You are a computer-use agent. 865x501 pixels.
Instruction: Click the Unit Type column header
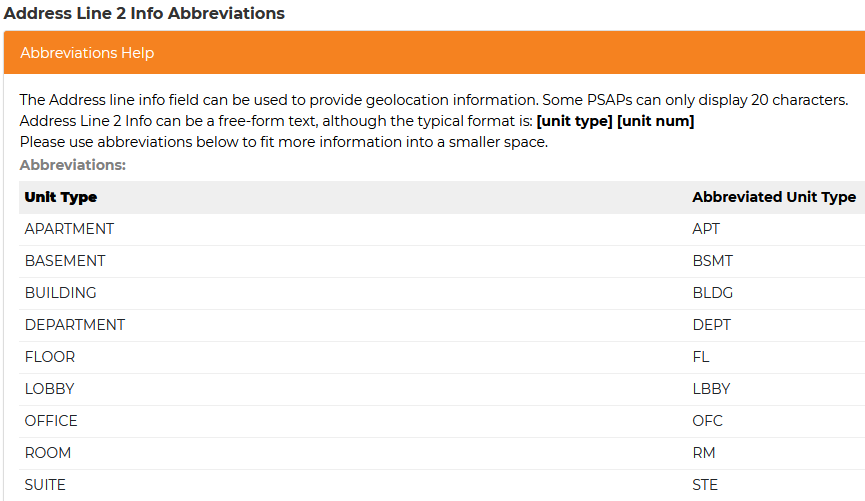click(61, 197)
